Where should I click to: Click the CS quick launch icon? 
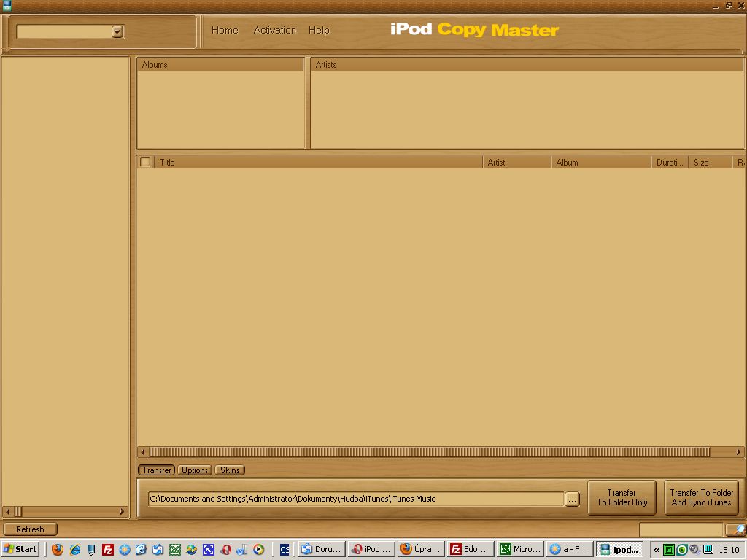coord(285,549)
